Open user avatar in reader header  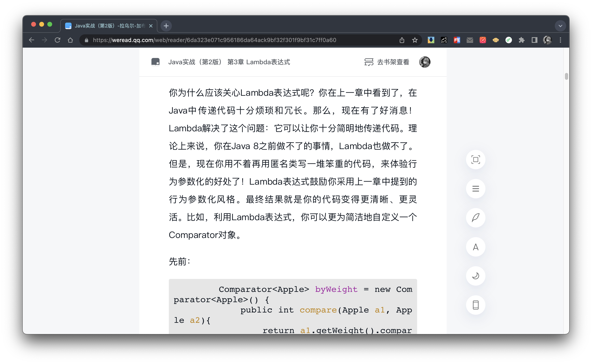click(425, 62)
